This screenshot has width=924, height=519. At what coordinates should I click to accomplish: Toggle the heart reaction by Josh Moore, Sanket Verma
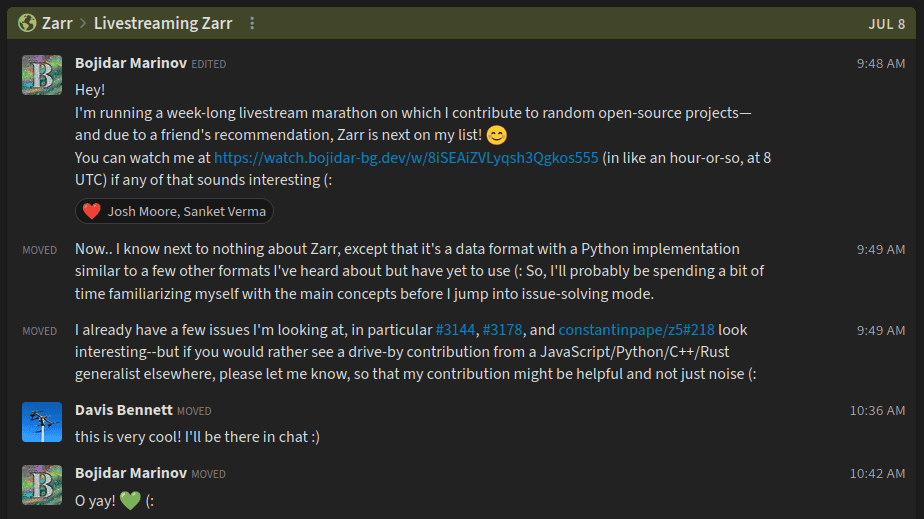174,211
